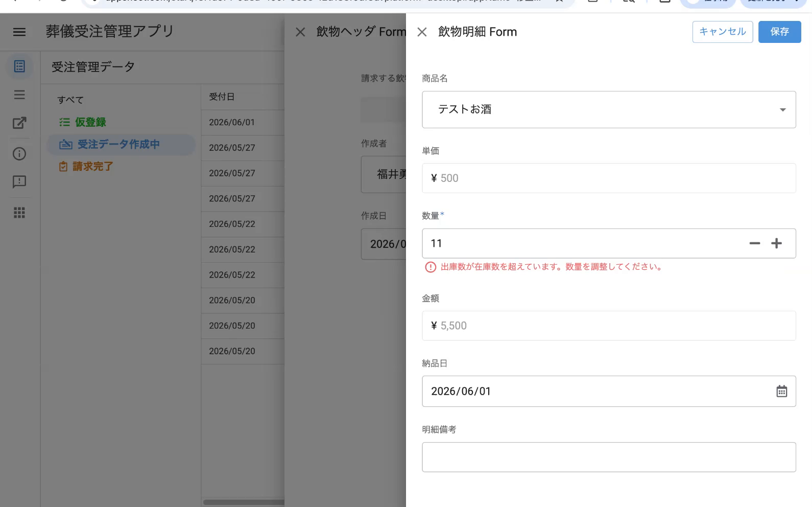The width and height of the screenshot is (812, 507).
Task: Open the hamburger navigation menu
Action: (19, 32)
